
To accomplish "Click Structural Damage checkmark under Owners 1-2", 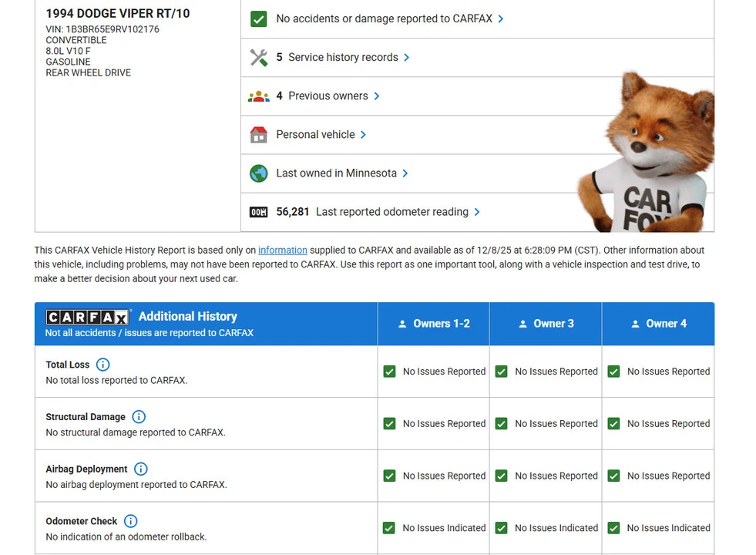I will click(390, 423).
